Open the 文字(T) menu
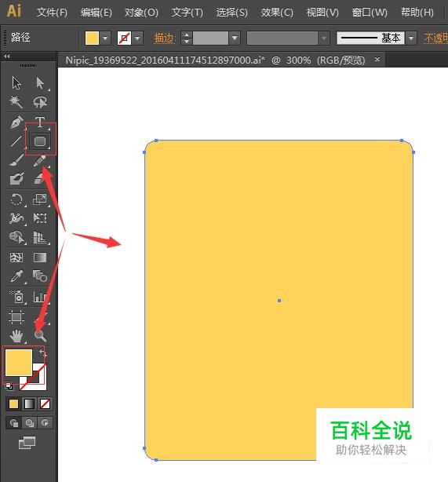The width and height of the screenshot is (448, 482). pos(188,13)
